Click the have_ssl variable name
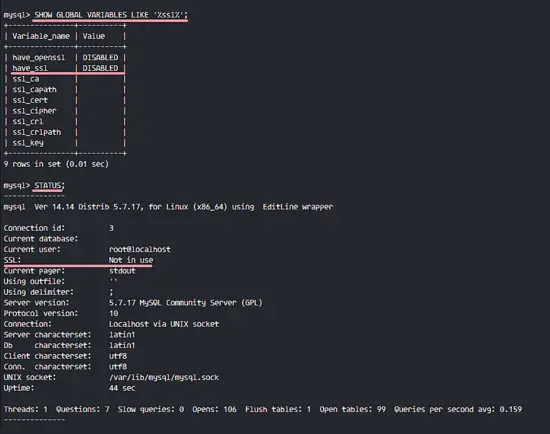Screen dimensions: 550x434 click(x=30, y=68)
